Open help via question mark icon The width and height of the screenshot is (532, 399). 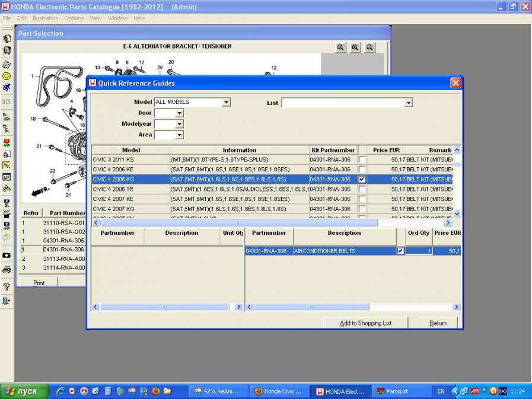7,287
